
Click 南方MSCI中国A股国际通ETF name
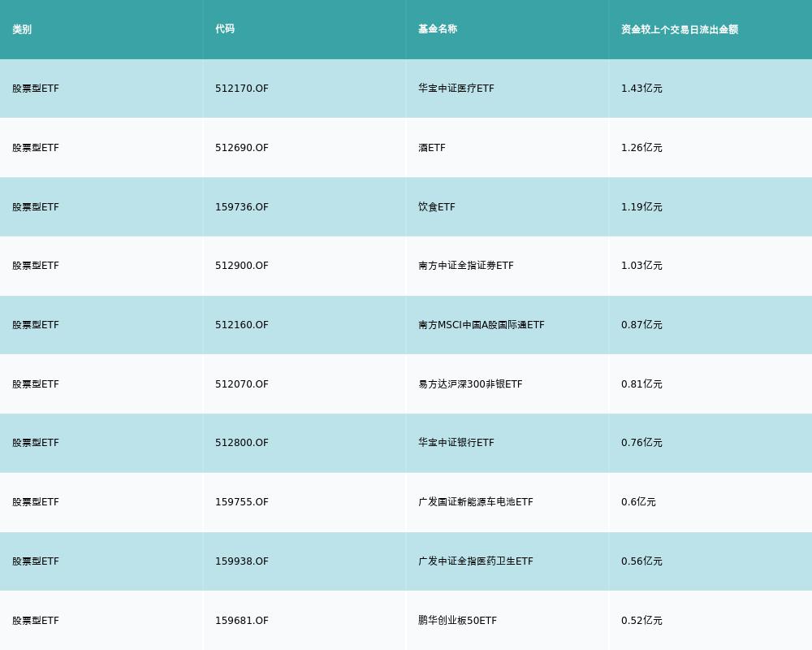coord(482,325)
